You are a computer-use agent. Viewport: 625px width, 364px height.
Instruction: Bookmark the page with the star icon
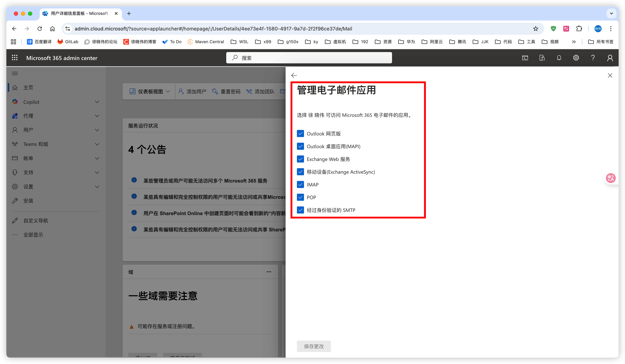click(536, 29)
